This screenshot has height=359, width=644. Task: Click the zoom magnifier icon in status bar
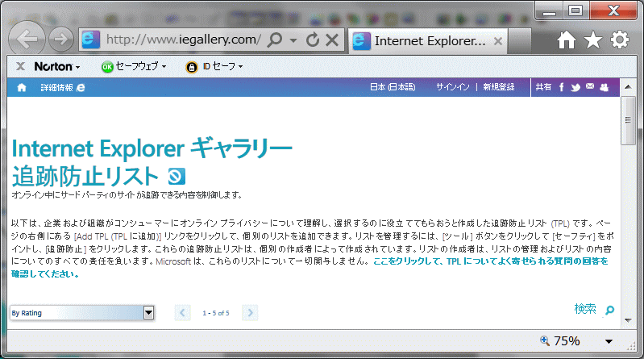pyautogui.click(x=545, y=340)
